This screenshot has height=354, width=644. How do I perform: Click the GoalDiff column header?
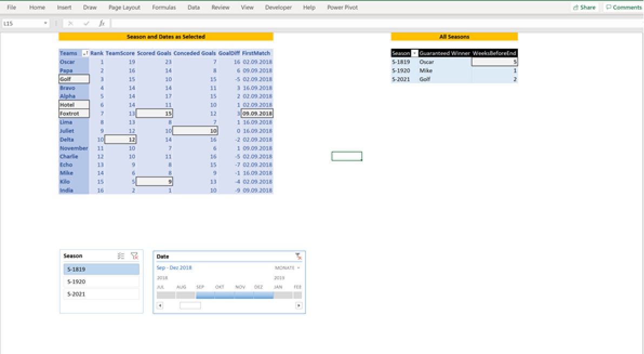229,53
